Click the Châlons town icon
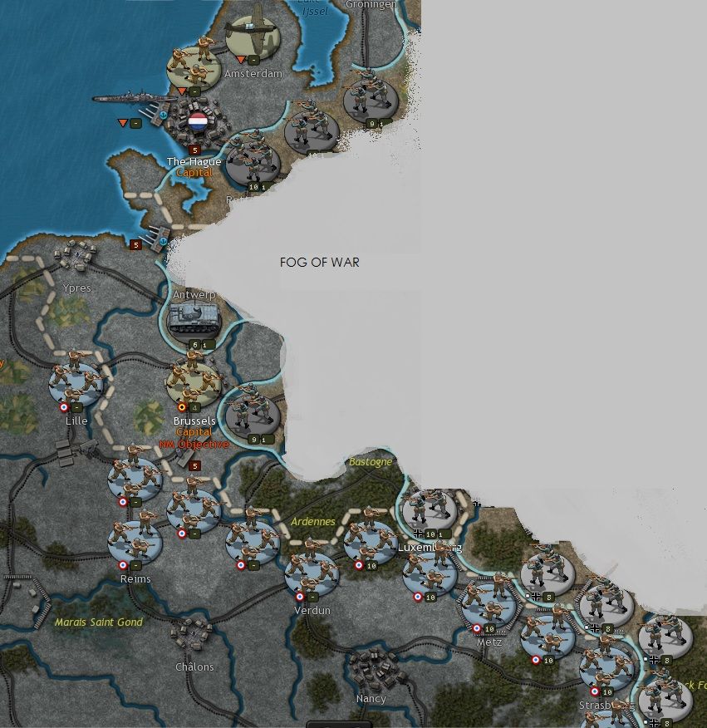The height and width of the screenshot is (728, 707). pyautogui.click(x=193, y=635)
